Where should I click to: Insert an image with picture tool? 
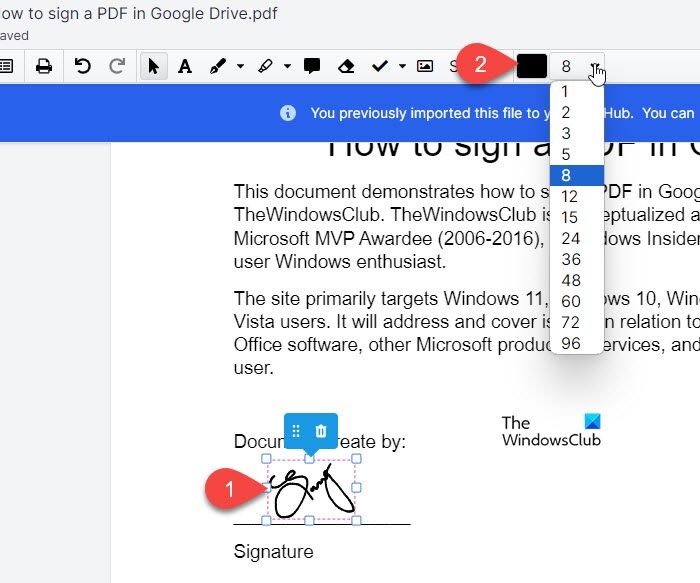coord(425,66)
